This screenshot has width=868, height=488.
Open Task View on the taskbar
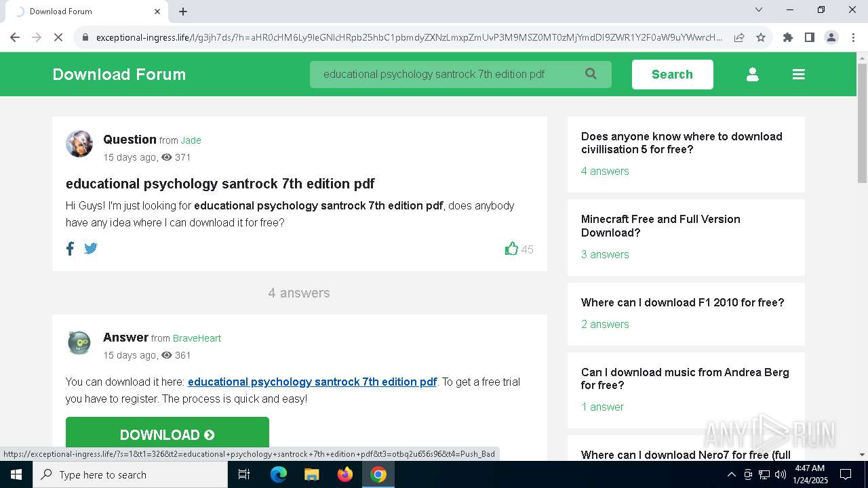coord(244,474)
